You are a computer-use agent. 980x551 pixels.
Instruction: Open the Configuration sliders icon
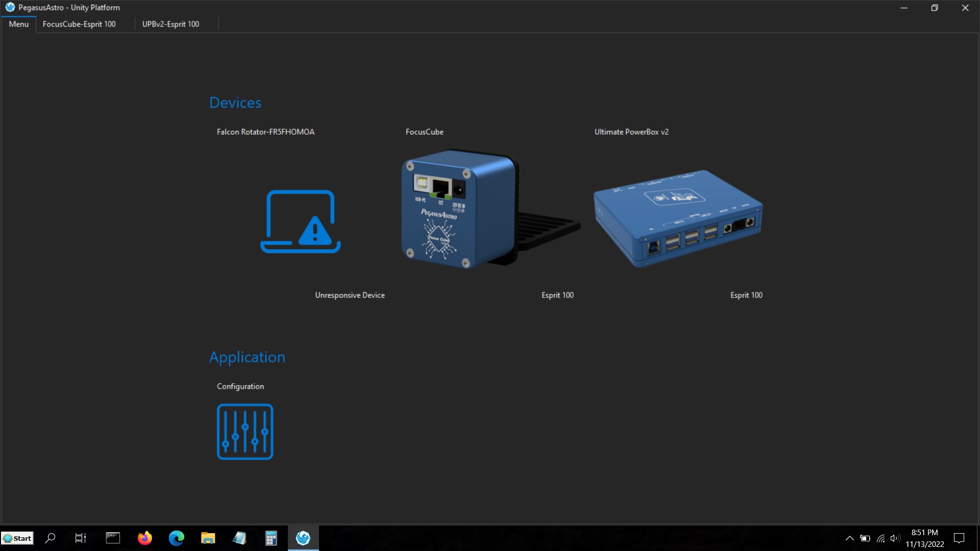point(245,432)
